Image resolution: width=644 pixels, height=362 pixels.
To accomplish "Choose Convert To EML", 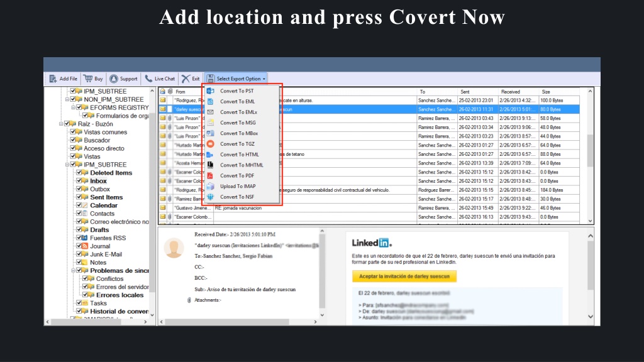I will click(x=237, y=101).
